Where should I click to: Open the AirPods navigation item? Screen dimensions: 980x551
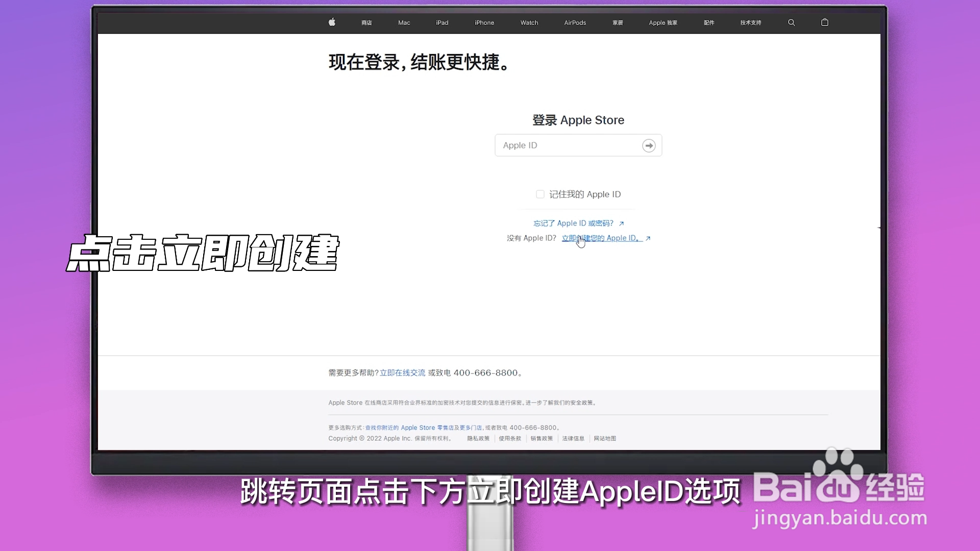575,23
